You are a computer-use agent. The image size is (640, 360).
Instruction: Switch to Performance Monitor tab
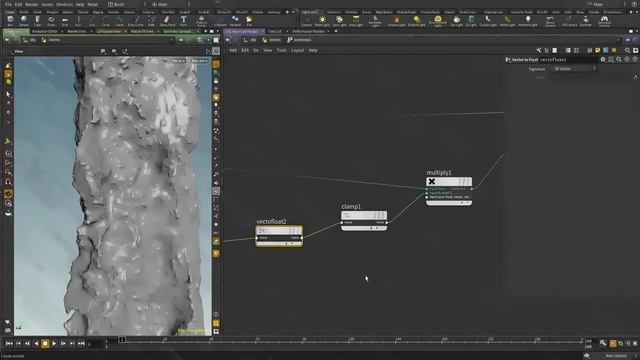309,31
